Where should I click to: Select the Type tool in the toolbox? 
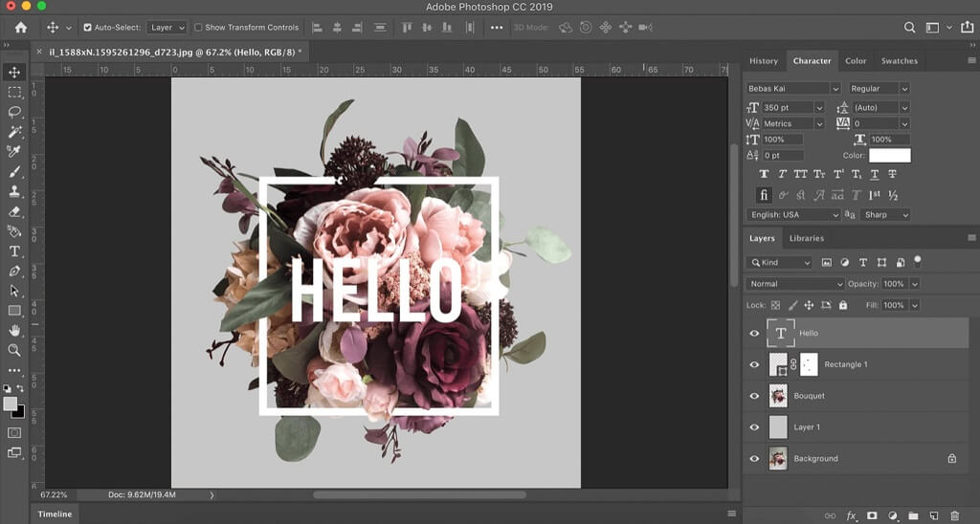[x=14, y=251]
